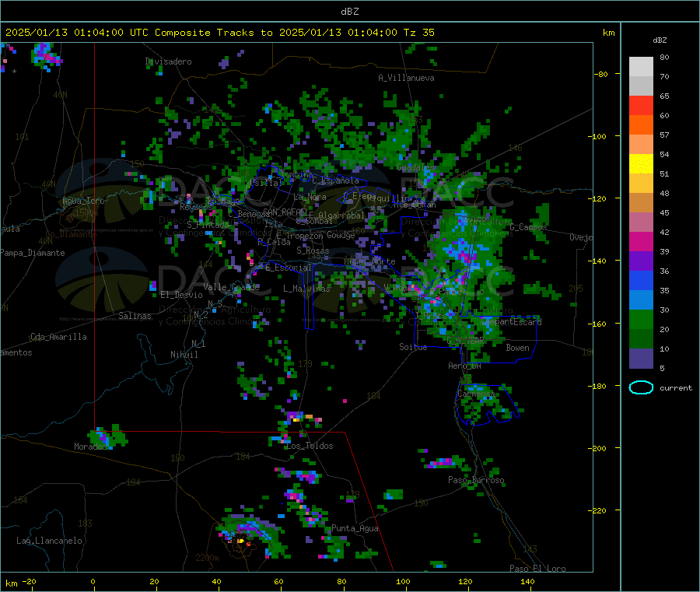Click the '-20' tick on the horizontal axis
Viewport: 700px width, 592px height.
tap(30, 581)
